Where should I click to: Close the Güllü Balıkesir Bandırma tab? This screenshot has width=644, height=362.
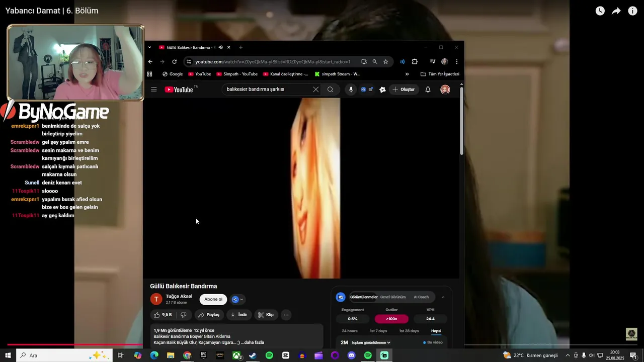[x=228, y=47]
